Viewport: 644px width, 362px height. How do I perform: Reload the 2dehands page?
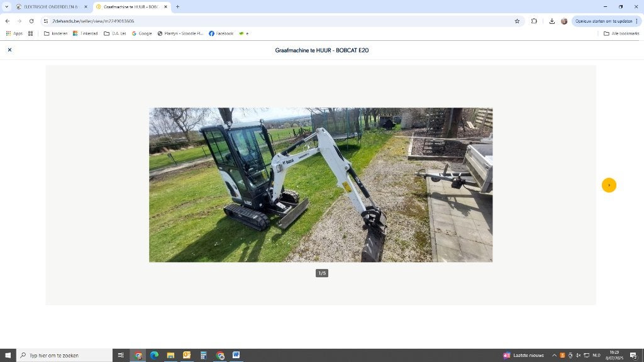31,21
